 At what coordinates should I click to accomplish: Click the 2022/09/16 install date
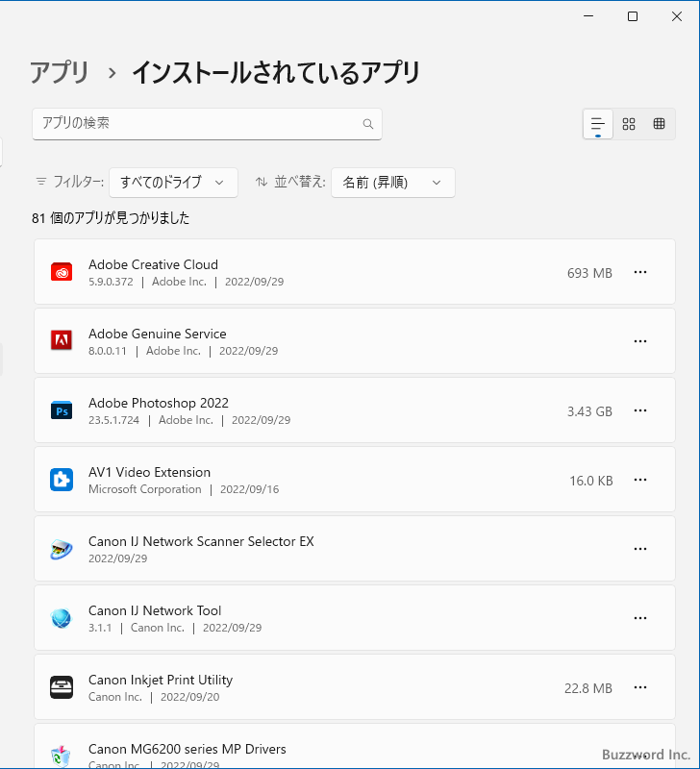[x=249, y=489]
